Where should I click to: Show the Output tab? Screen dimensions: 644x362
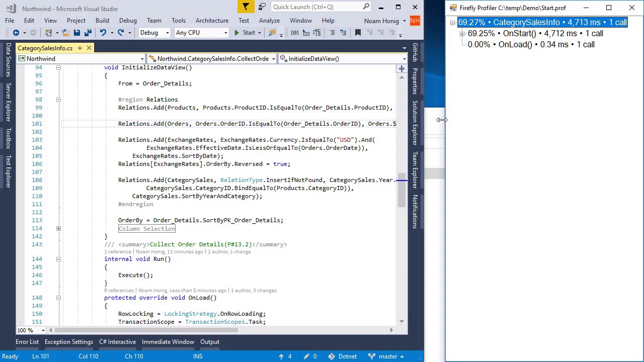tap(210, 342)
